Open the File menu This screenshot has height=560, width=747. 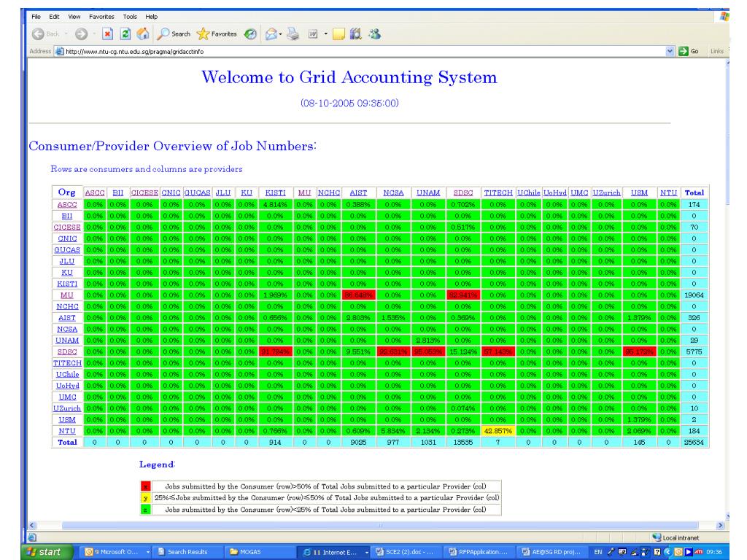tap(36, 17)
